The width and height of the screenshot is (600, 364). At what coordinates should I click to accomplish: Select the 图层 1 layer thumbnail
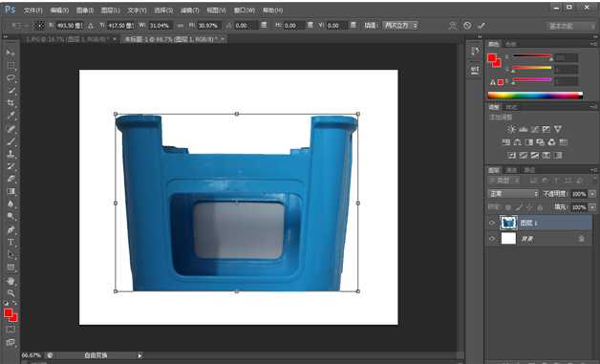pos(508,223)
